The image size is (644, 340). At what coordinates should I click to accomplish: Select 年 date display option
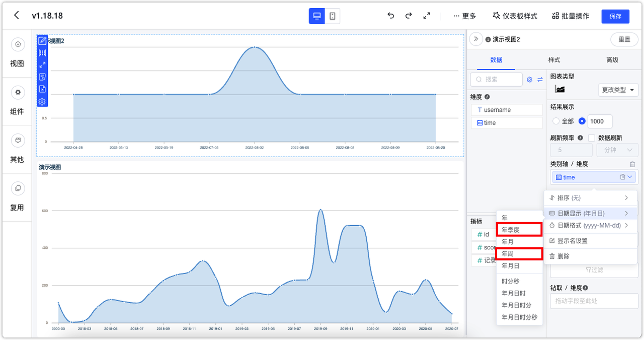(x=520, y=218)
